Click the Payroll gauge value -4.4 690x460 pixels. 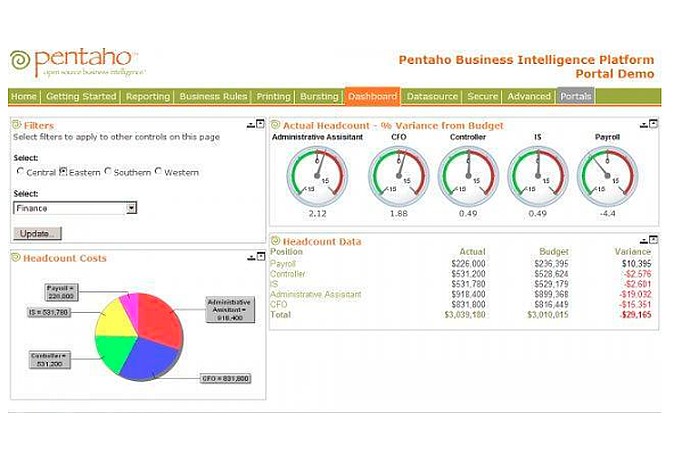point(607,213)
